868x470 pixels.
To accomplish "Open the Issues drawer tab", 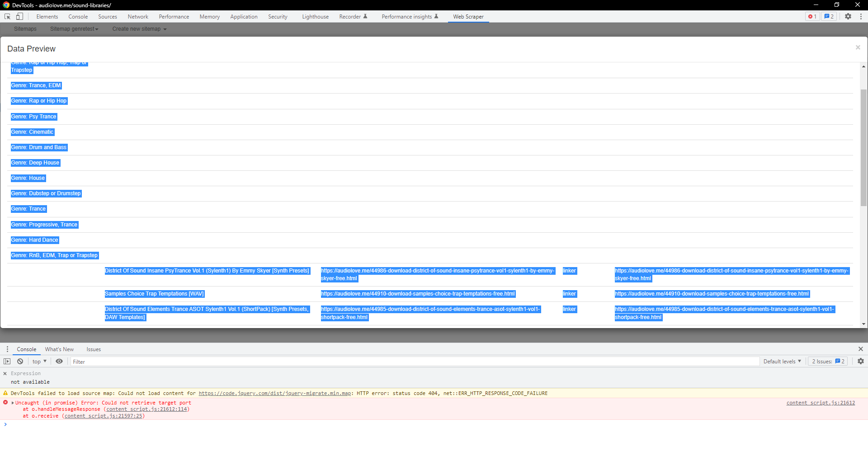I will click(x=94, y=349).
